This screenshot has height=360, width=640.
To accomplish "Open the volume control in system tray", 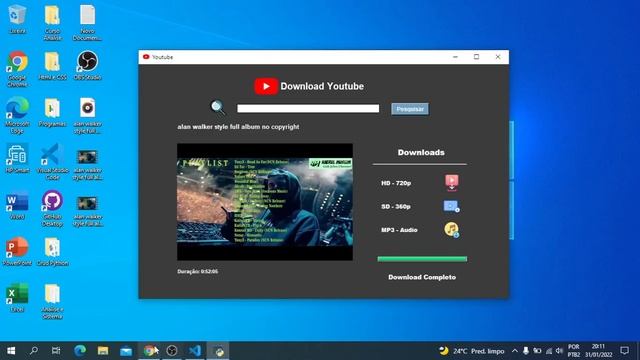I will pos(560,351).
